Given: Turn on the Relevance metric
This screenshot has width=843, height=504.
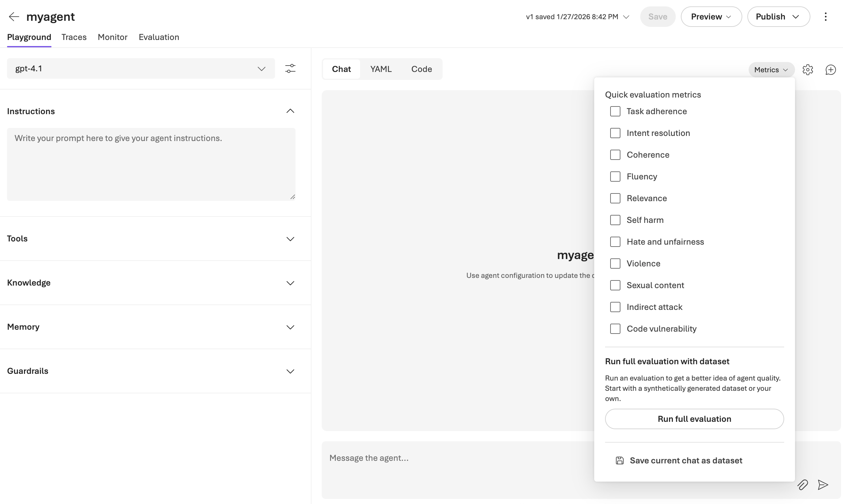Looking at the screenshot, I should 615,198.
